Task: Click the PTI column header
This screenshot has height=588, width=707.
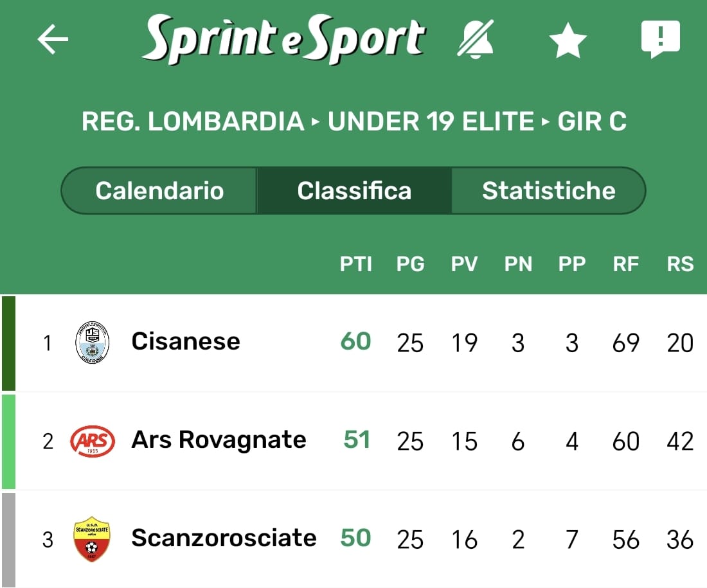Action: pyautogui.click(x=356, y=264)
